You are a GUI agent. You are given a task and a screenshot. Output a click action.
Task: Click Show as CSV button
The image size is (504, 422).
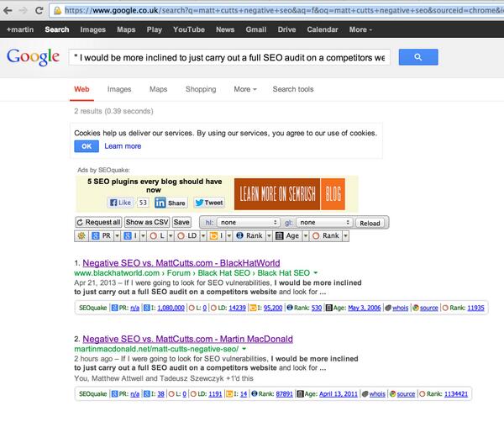(x=147, y=222)
